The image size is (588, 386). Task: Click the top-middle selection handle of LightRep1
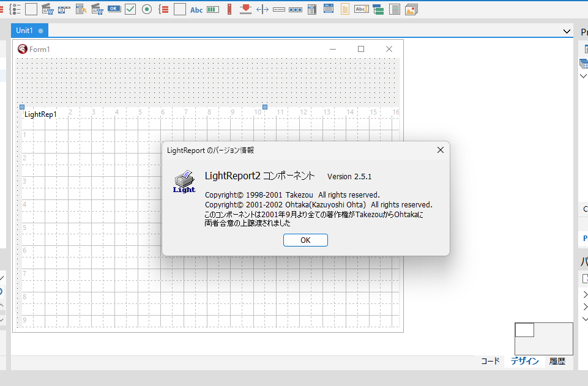pos(265,107)
